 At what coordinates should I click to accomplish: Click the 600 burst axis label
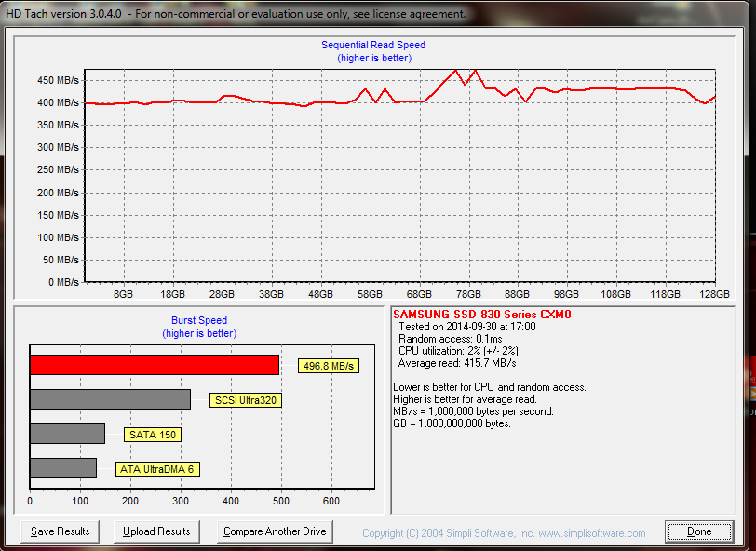point(331,501)
